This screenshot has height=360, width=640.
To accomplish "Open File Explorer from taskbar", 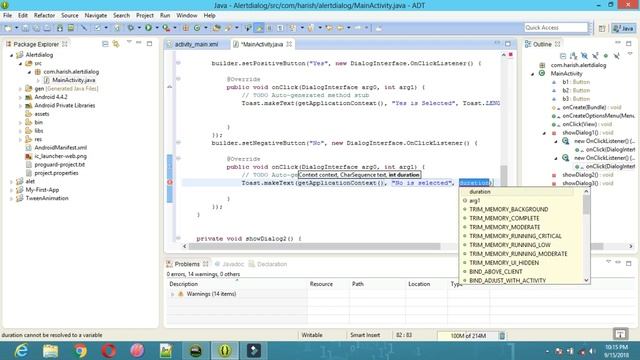I will [x=51, y=351].
